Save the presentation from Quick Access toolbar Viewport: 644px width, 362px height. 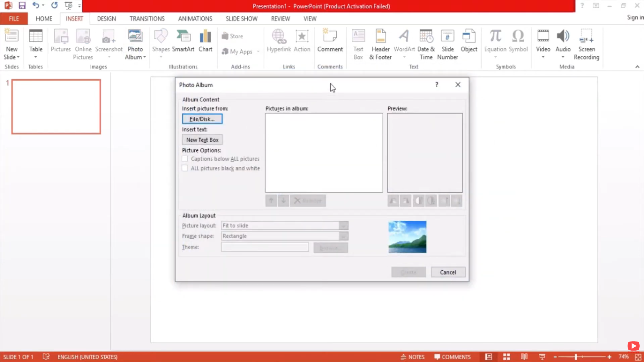pyautogui.click(x=22, y=6)
